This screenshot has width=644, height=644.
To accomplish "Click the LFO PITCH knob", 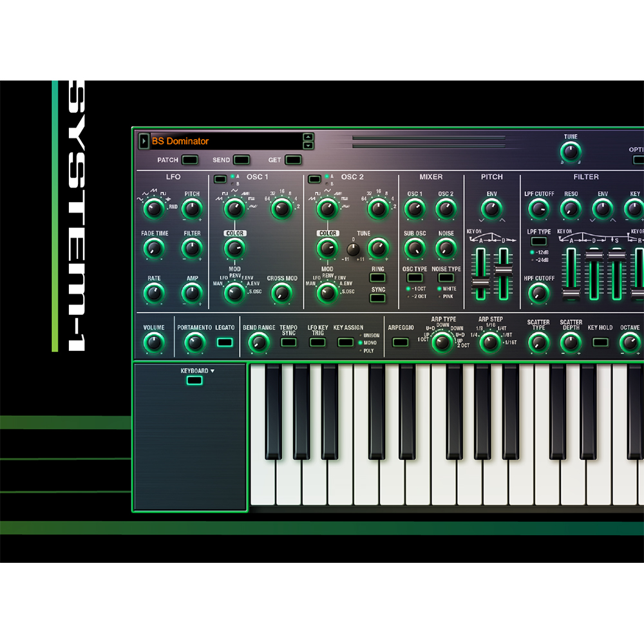I will pyautogui.click(x=192, y=209).
